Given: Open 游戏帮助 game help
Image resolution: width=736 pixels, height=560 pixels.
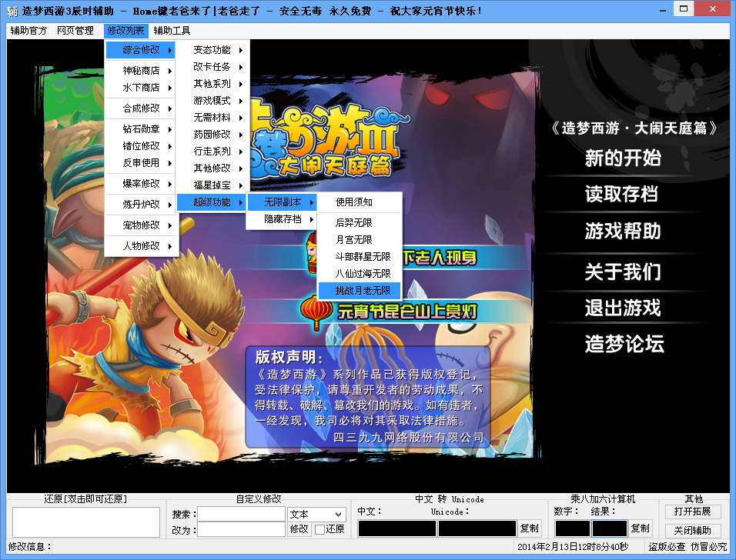Looking at the screenshot, I should click(x=623, y=231).
